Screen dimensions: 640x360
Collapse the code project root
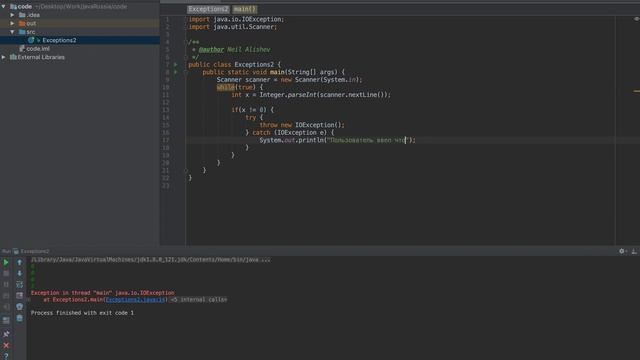4,7
